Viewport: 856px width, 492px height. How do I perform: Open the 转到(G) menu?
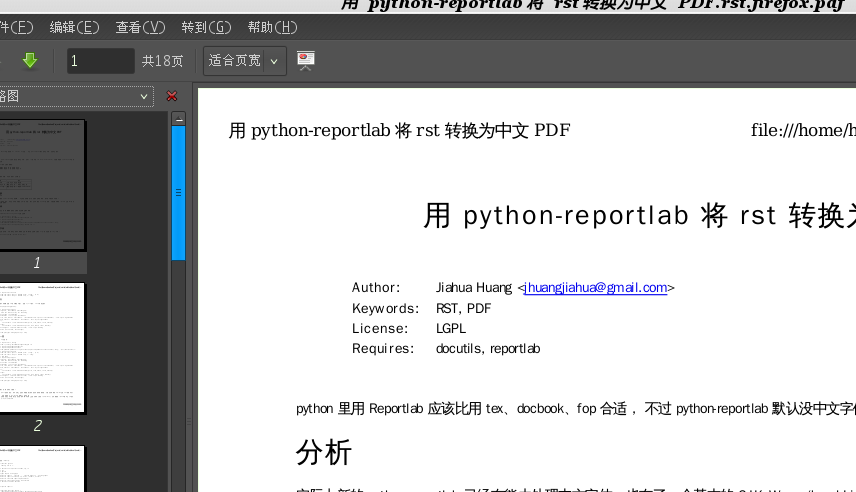tap(206, 27)
